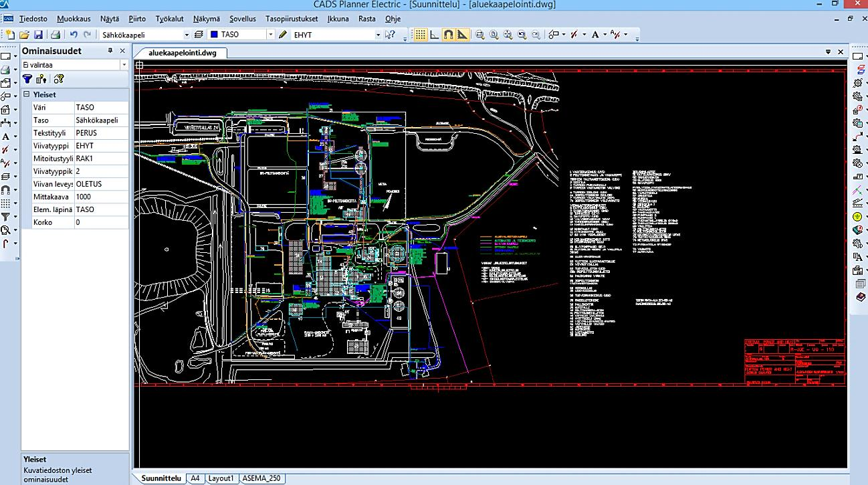Click the red arc tool in left toolbar
The width and height of the screenshot is (868, 485).
(6, 244)
